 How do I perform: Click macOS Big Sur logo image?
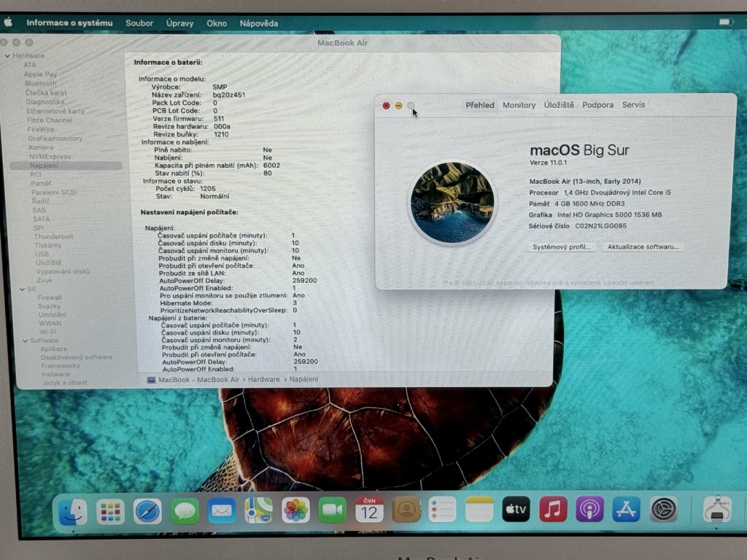452,203
